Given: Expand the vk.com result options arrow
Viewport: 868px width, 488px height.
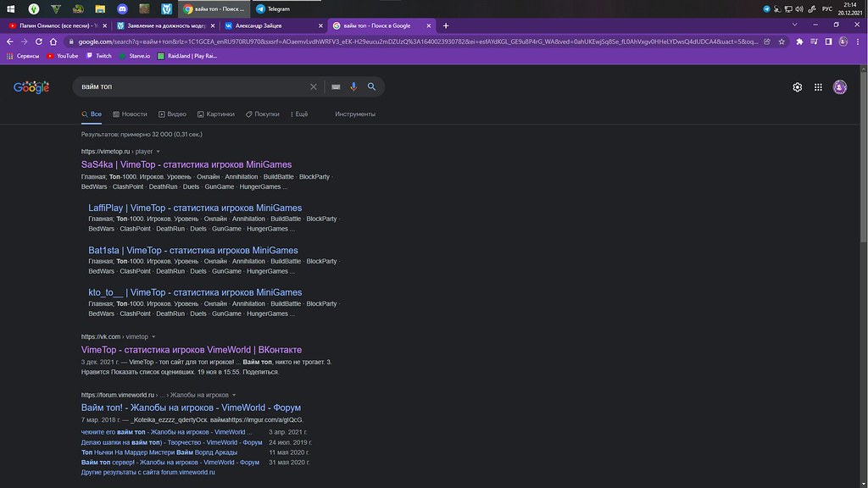Looking at the screenshot, I should pyautogui.click(x=153, y=336).
